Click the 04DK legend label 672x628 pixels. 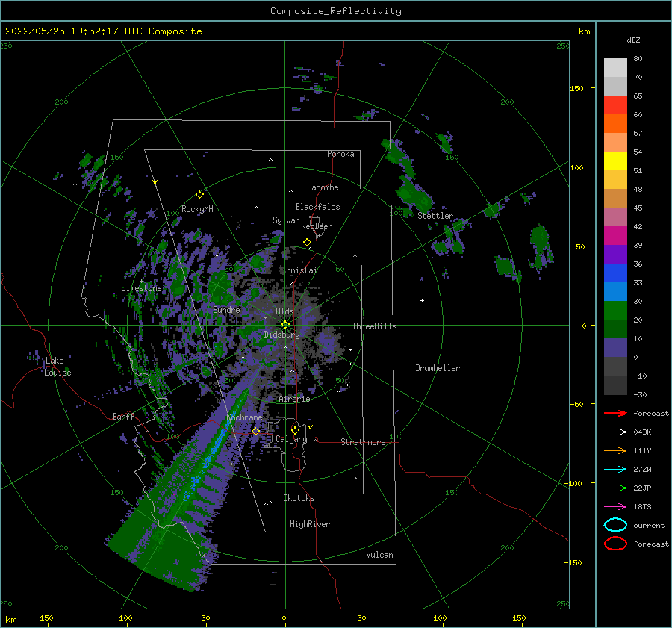(x=642, y=432)
